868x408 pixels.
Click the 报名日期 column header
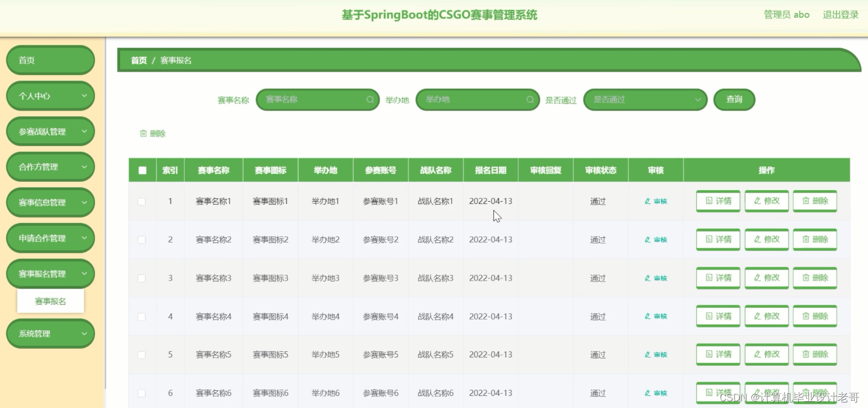pyautogui.click(x=491, y=170)
